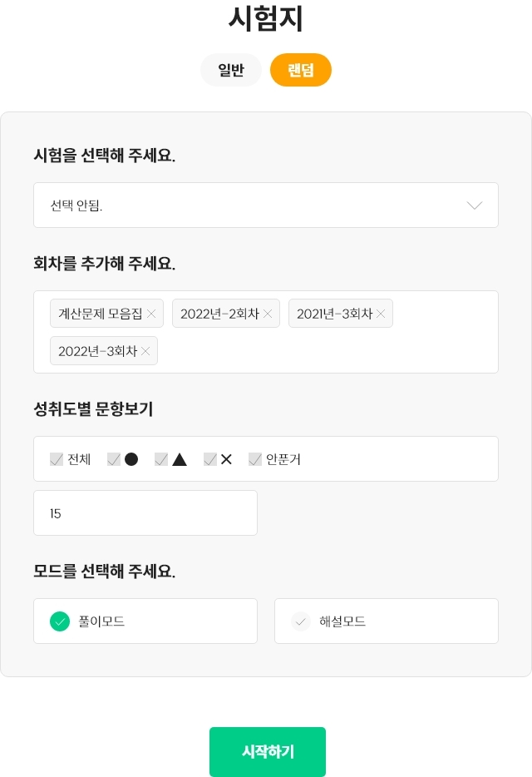This screenshot has width=532, height=777.
Task: Remove the 계산문제 모음집 tag
Action: pos(151,314)
